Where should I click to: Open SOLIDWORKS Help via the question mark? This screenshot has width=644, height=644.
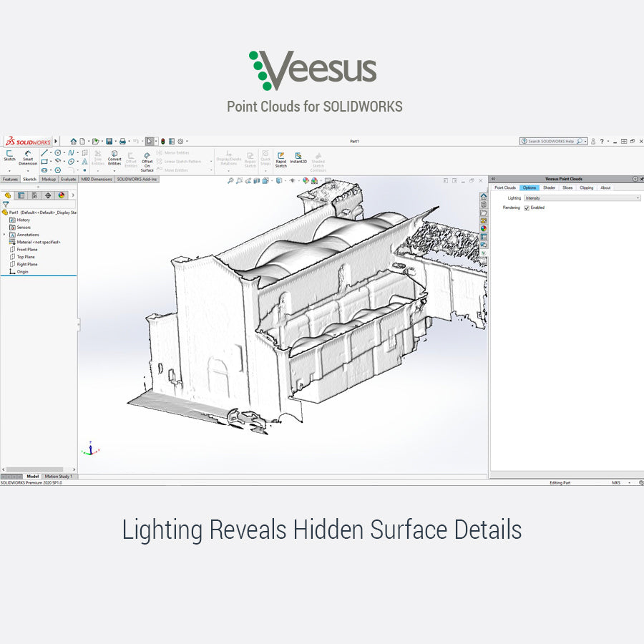click(602, 142)
